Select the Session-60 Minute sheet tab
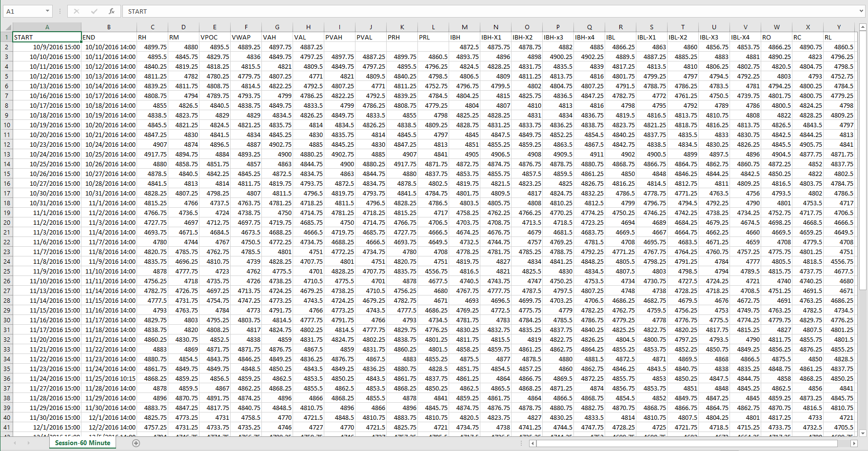Screen dimensions: 868x451 point(82,443)
